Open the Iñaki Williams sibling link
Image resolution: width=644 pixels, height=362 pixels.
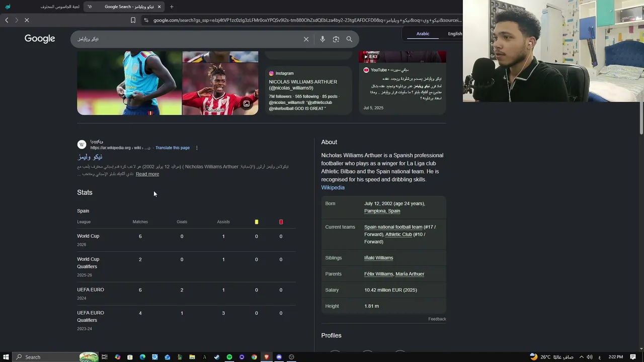(x=379, y=258)
